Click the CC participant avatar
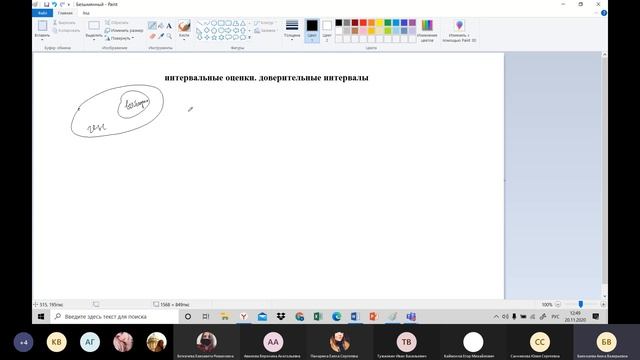The image size is (640, 360). [540, 342]
